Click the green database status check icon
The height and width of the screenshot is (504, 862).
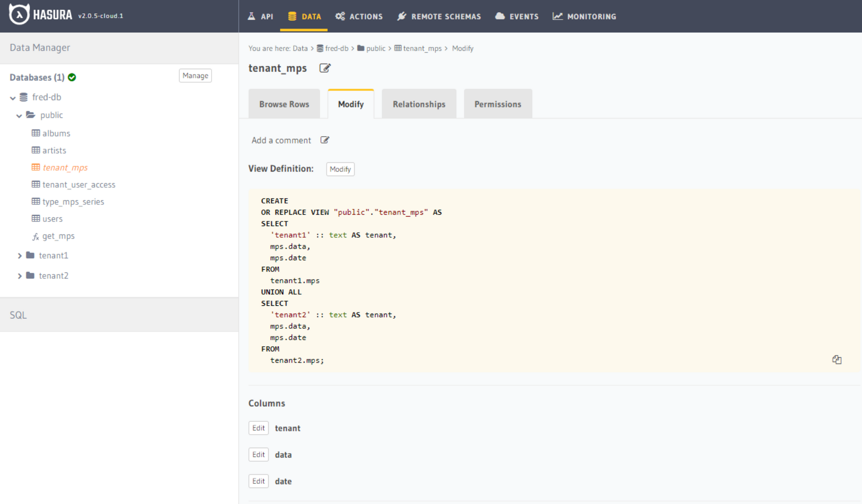pyautogui.click(x=72, y=77)
